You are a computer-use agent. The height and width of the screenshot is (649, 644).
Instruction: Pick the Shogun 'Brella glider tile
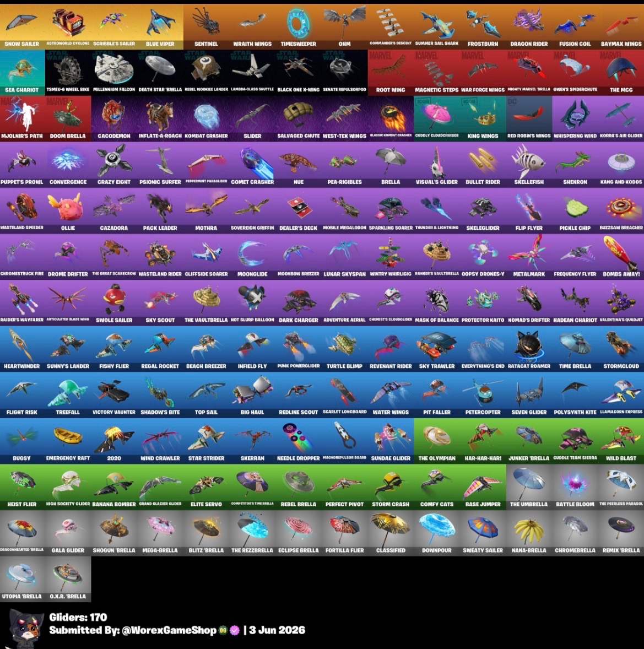(x=114, y=532)
